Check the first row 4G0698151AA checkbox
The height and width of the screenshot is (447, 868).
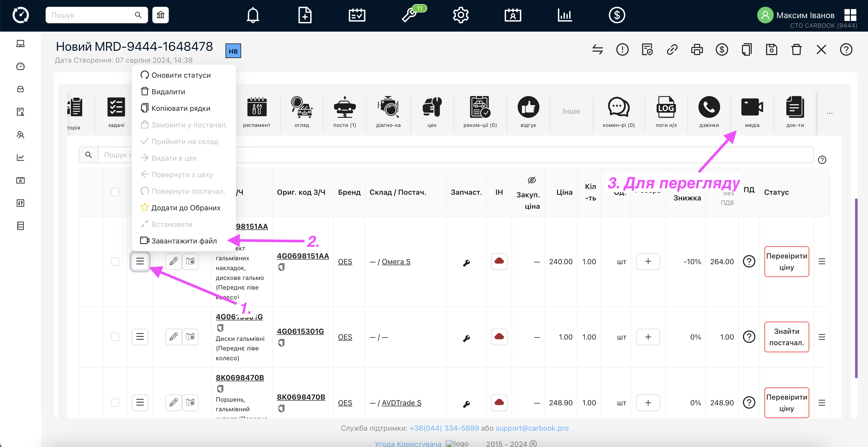pos(115,262)
